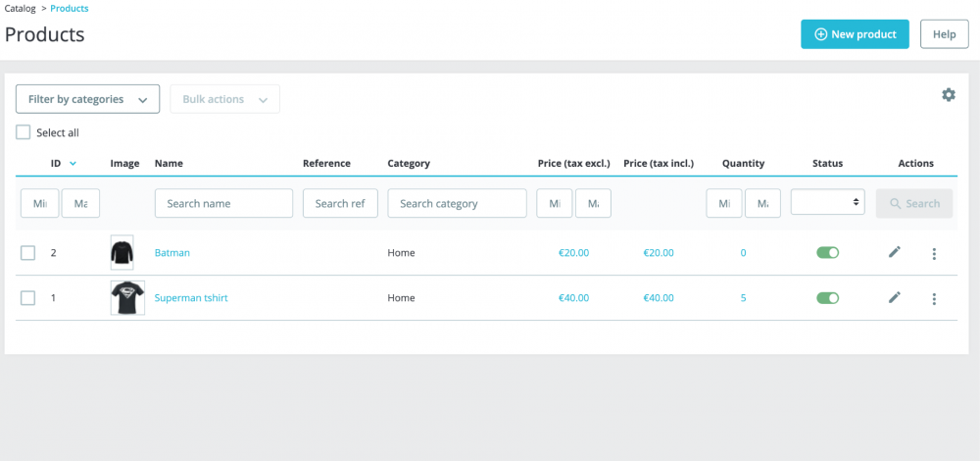Click the edit pencil for Superman tshirt

coord(894,298)
